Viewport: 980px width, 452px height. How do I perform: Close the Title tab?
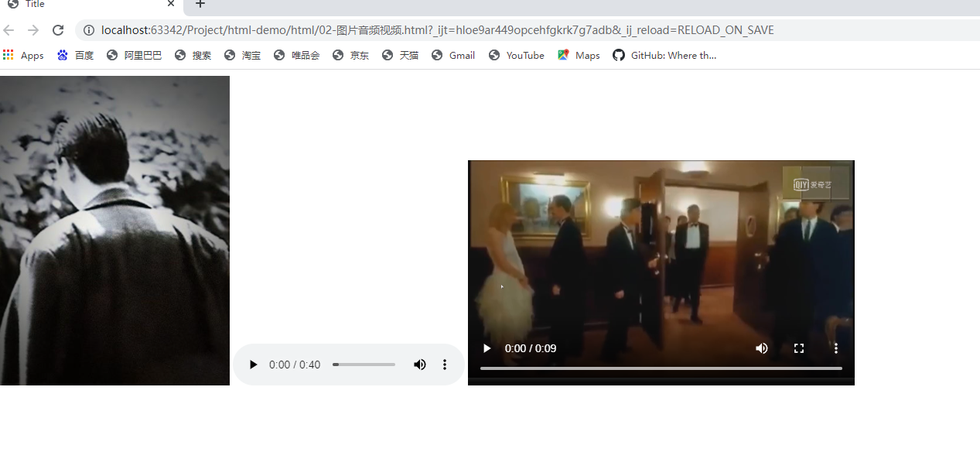171,4
